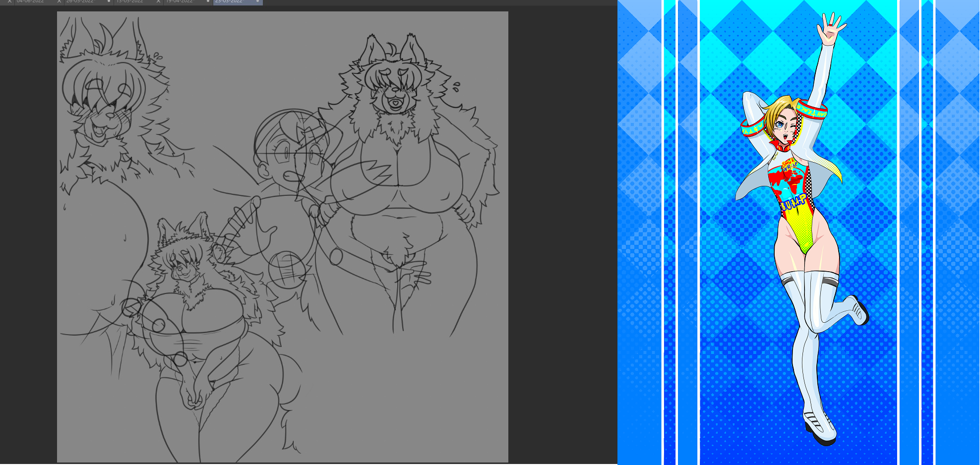Click the gray sketch canvas
Viewport: 980px width, 465px height.
(x=283, y=237)
